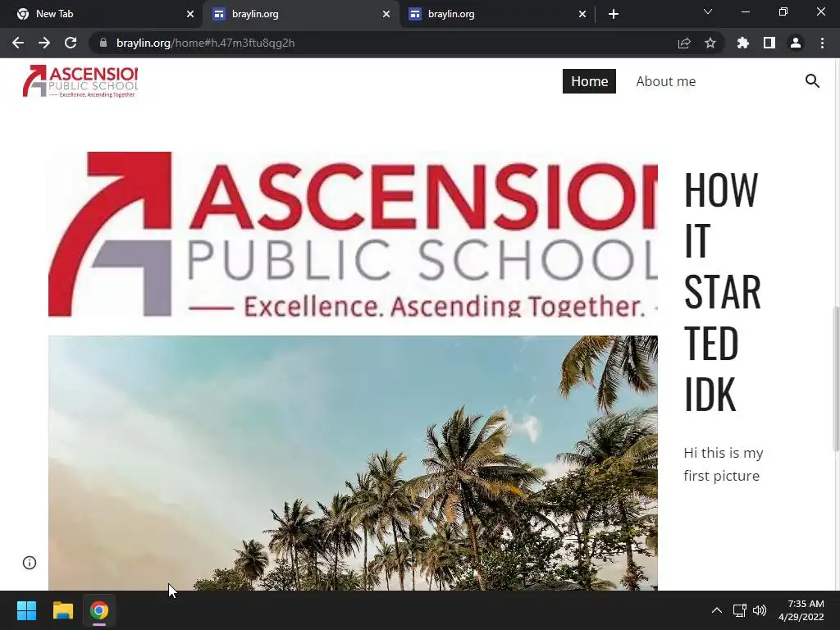
Task: Close the last braylin.org tab
Action: point(582,14)
